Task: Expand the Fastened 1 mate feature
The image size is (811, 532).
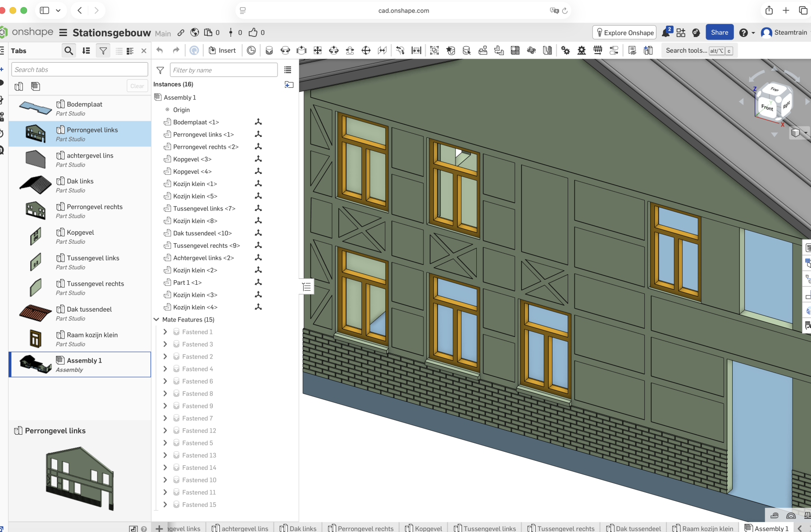Action: point(165,332)
